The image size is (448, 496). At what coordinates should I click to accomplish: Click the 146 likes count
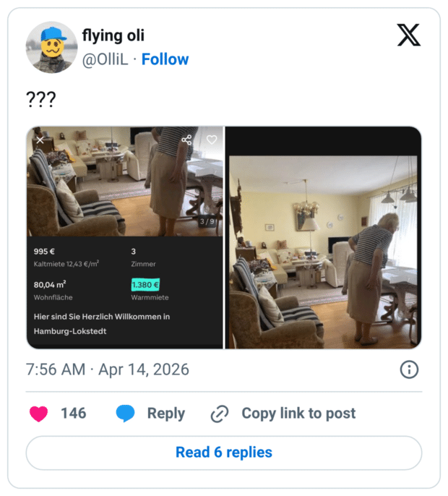tap(73, 414)
